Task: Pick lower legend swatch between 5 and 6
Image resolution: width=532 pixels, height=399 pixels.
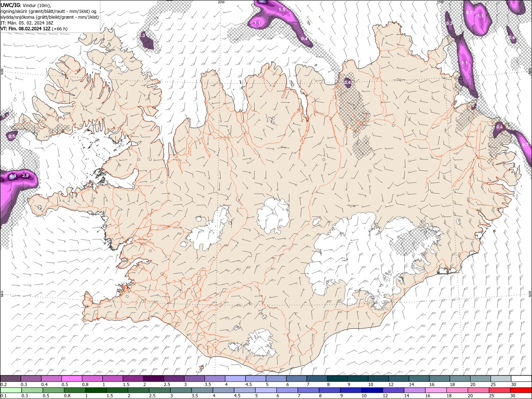Action: (x=266, y=390)
